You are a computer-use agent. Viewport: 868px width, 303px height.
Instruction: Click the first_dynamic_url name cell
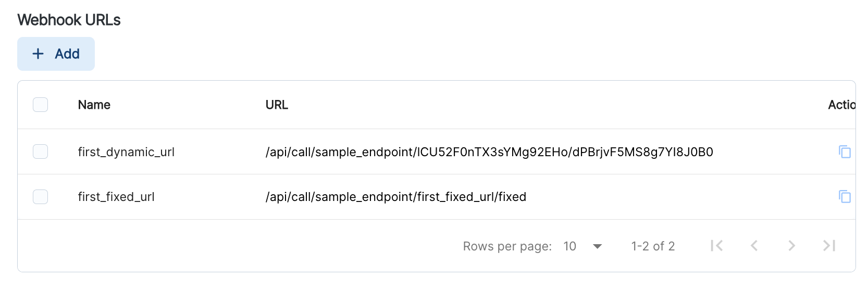tap(126, 152)
